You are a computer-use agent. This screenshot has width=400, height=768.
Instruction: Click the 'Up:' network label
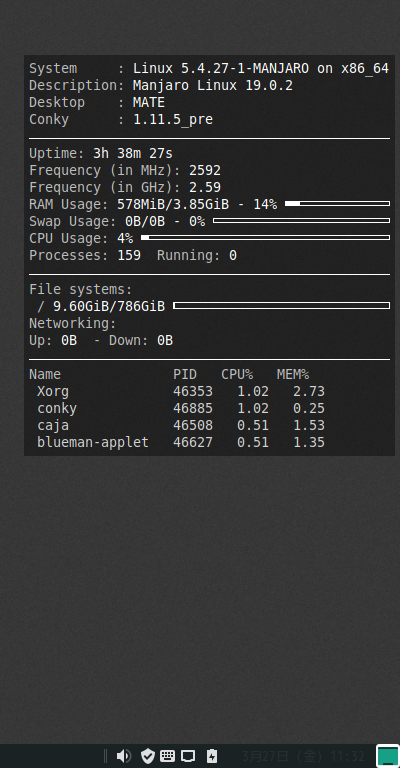(41, 341)
